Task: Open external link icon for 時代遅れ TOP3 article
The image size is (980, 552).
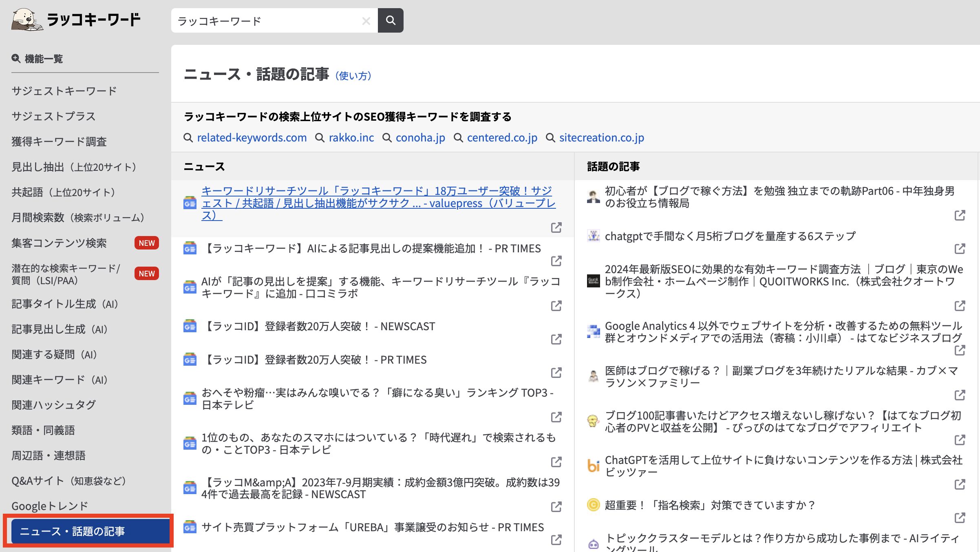Action: [x=556, y=462]
